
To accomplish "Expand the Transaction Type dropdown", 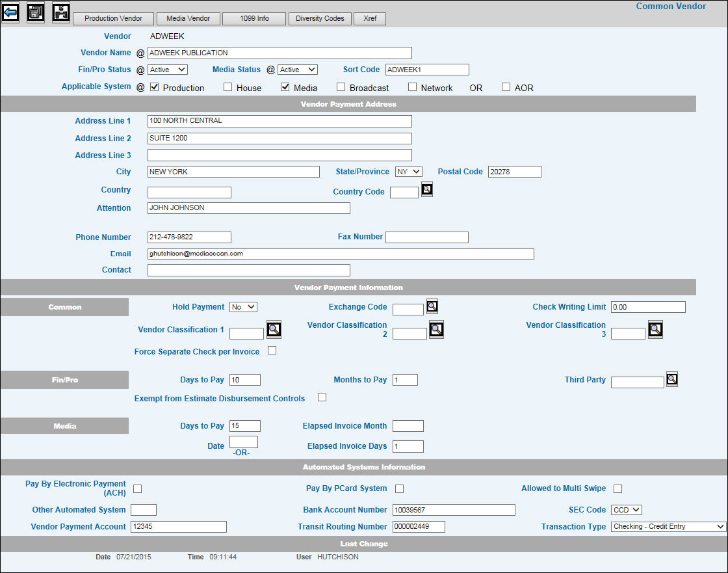I will tap(669, 527).
